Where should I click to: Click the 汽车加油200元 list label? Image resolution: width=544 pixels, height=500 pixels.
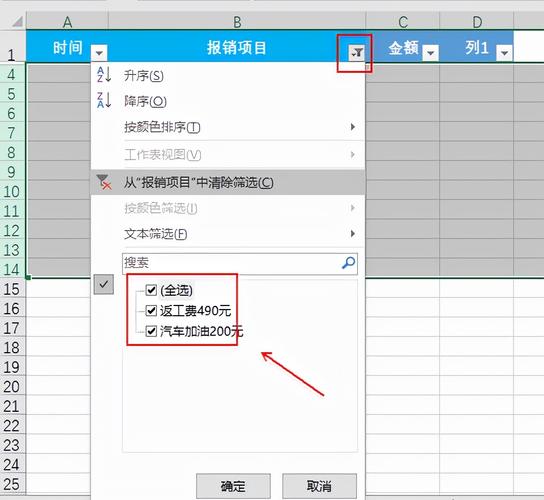tap(202, 331)
